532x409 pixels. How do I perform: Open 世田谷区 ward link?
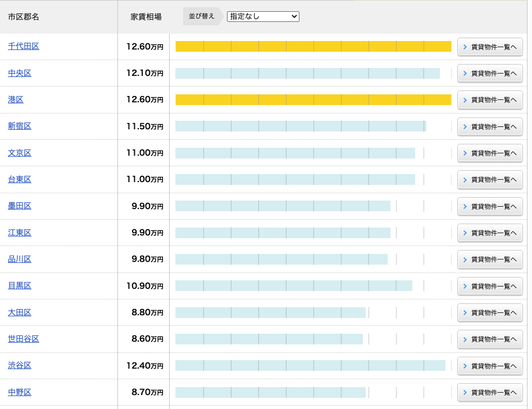pyautogui.click(x=24, y=339)
